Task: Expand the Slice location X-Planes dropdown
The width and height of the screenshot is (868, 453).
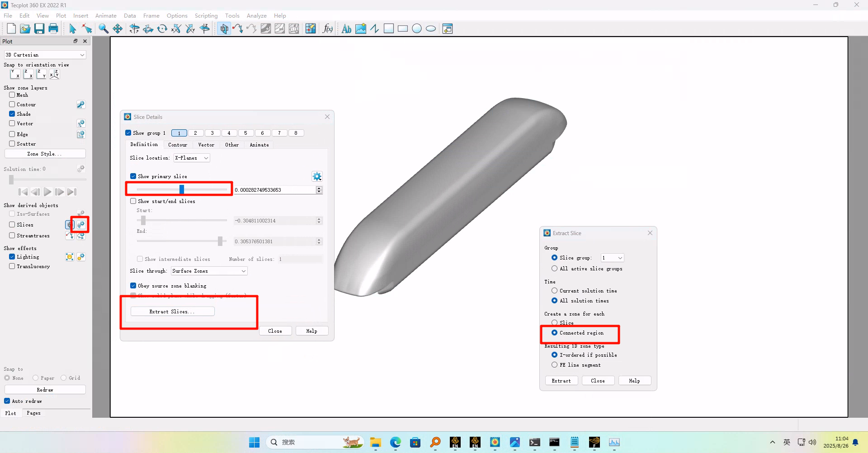Action: tap(192, 158)
